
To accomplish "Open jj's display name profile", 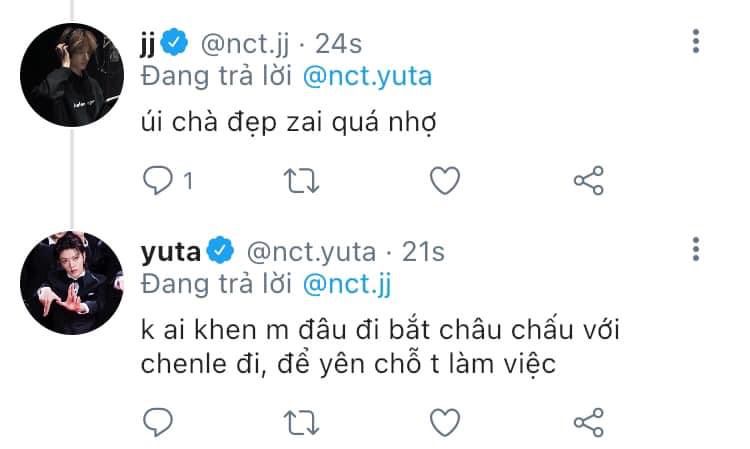I will tap(148, 44).
